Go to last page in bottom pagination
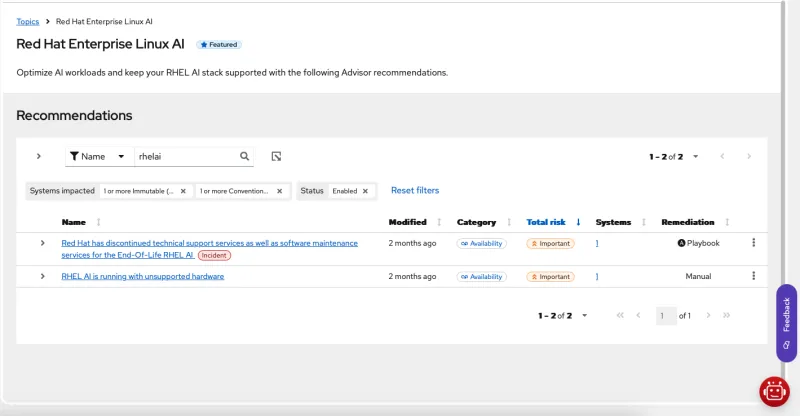Image resolution: width=800 pixels, height=416 pixels. [727, 315]
